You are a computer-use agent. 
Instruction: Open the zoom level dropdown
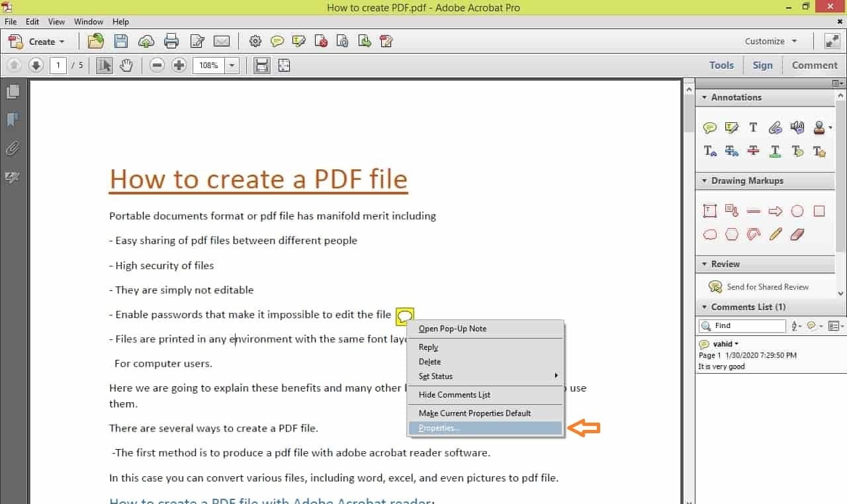point(232,65)
